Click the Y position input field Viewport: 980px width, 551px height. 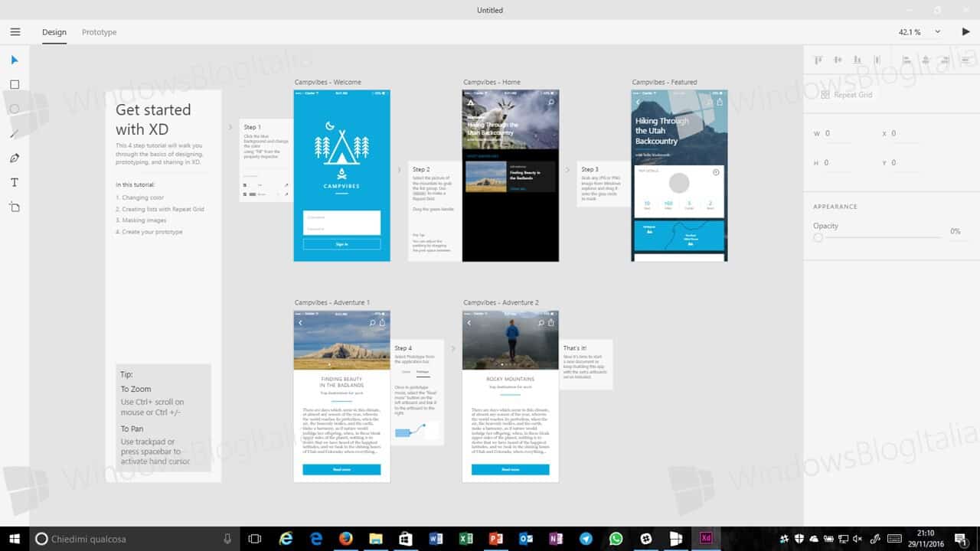(x=906, y=163)
